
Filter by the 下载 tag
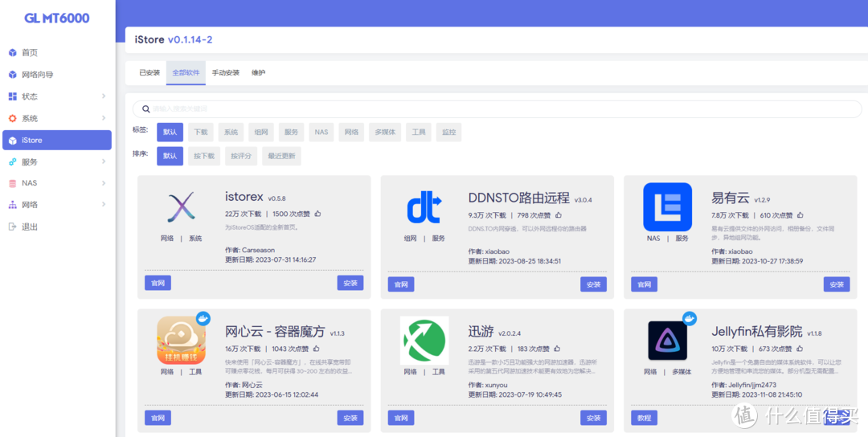click(201, 133)
